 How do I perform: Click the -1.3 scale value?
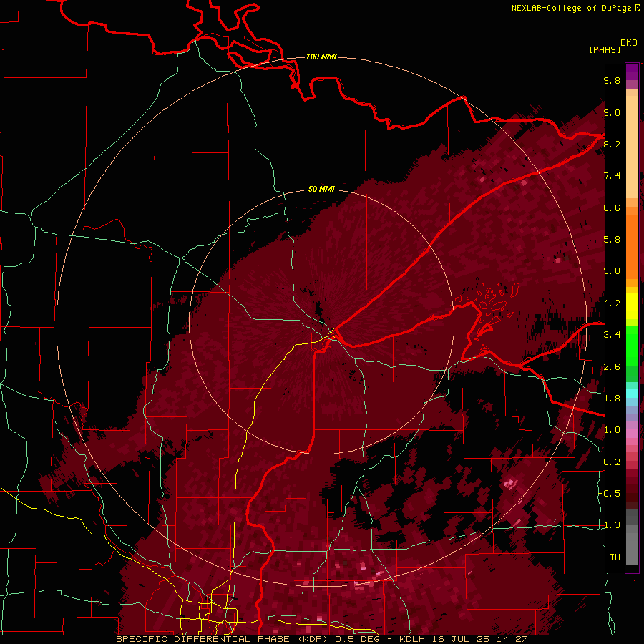point(610,525)
